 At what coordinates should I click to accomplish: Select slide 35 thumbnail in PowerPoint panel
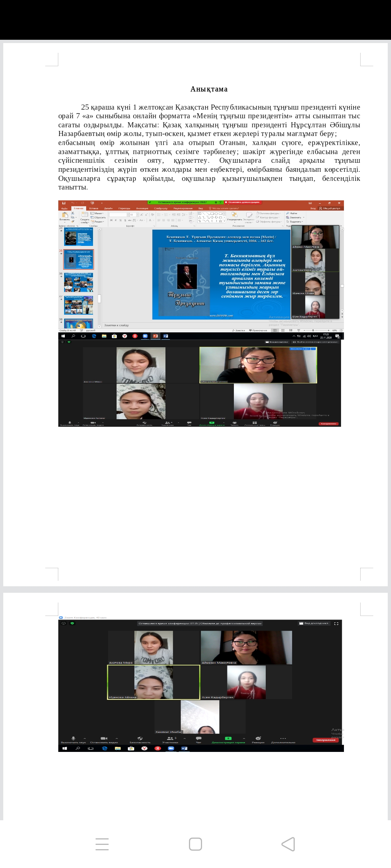(x=79, y=259)
